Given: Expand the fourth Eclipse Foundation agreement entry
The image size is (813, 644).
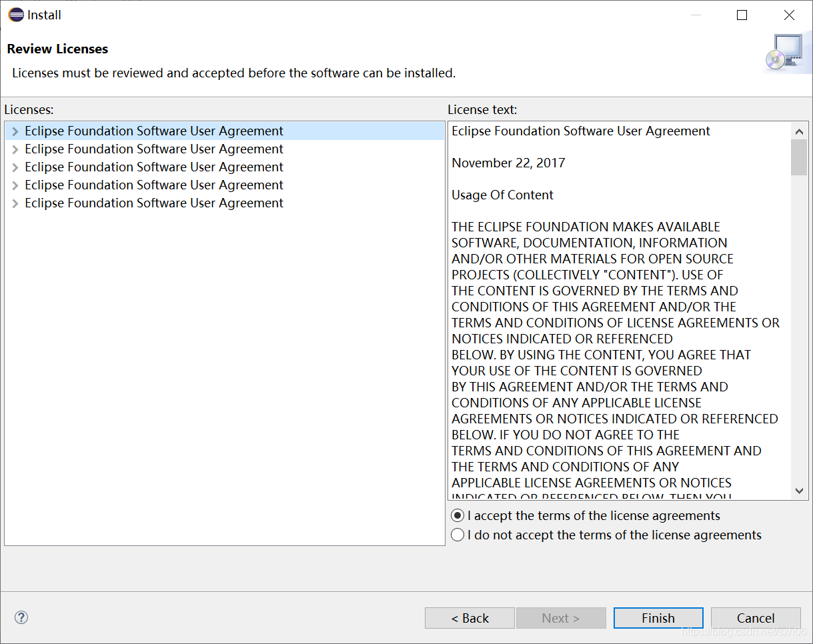Looking at the screenshot, I should [x=15, y=185].
